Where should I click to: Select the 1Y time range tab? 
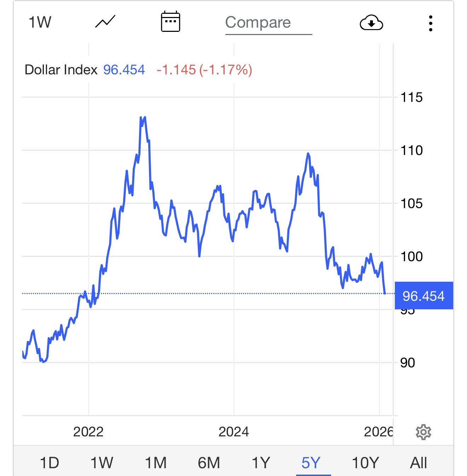(x=261, y=463)
